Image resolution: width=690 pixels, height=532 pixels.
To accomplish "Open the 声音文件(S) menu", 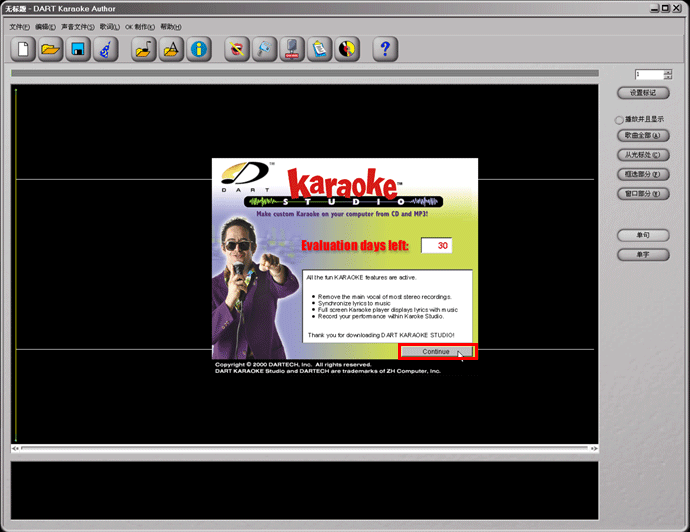I will [77, 27].
